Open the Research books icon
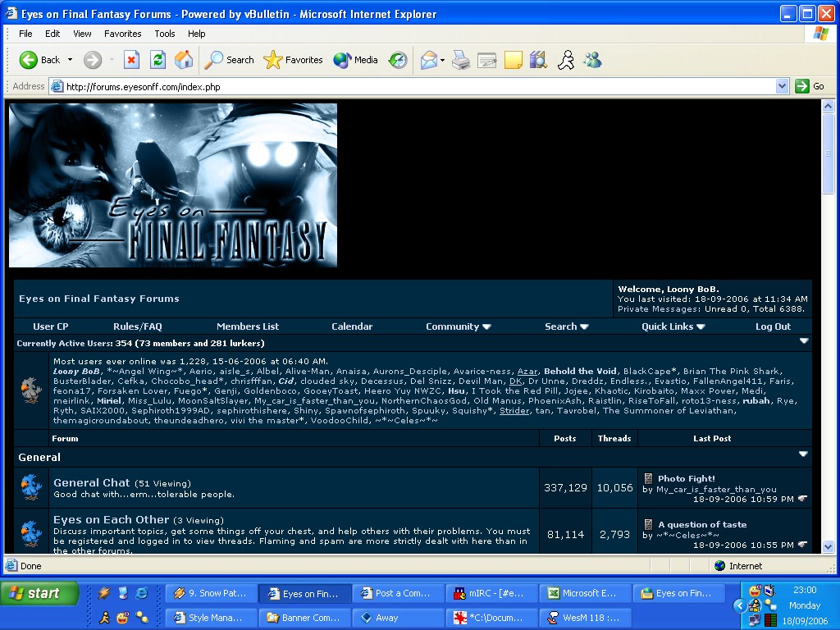 pos(539,60)
